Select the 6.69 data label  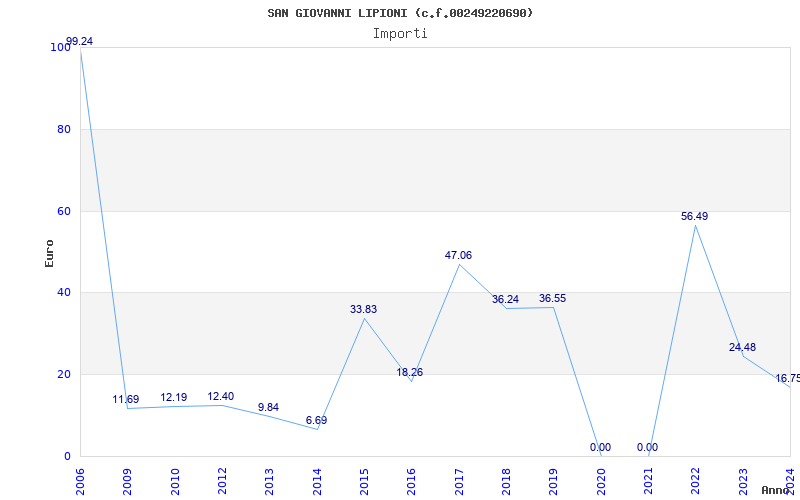pyautogui.click(x=316, y=420)
